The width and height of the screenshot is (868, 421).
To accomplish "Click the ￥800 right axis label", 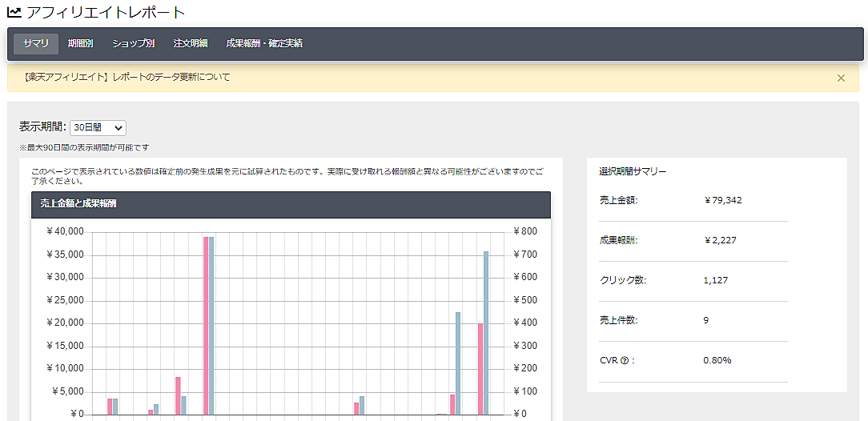I will click(x=527, y=231).
